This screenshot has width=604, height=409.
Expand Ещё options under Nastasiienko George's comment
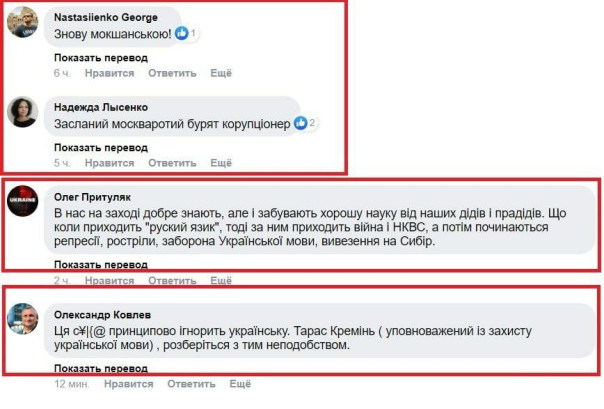click(x=221, y=73)
